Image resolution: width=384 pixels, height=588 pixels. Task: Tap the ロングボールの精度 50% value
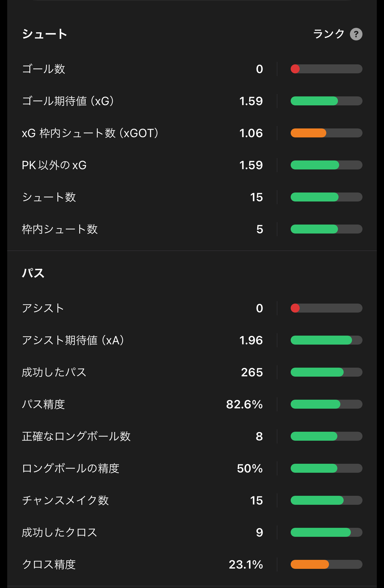[250, 468]
